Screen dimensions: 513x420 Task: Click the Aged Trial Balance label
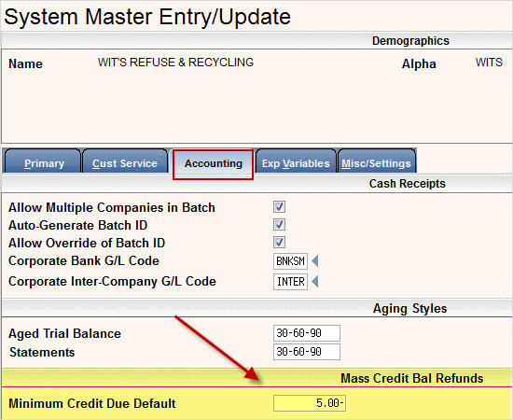tap(64, 333)
